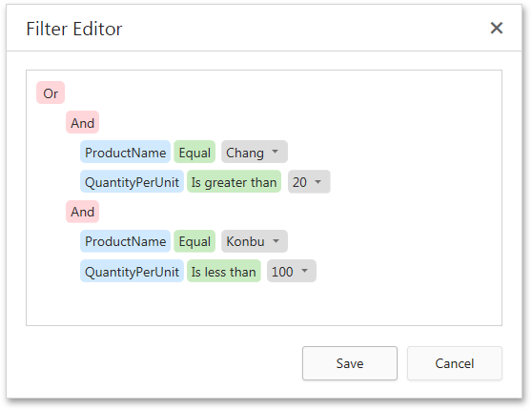Screen dimensions: 532x410
Task: Open the Chang value dropdown
Action: coord(255,152)
